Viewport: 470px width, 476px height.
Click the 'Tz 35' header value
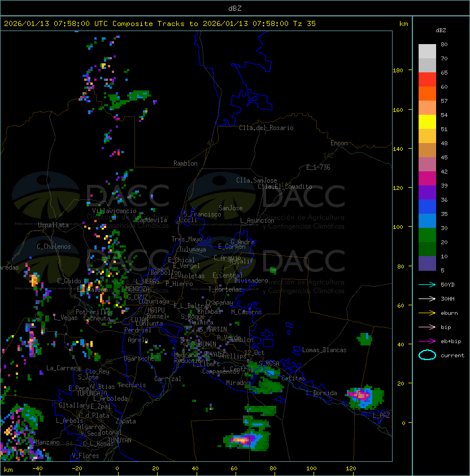[304, 24]
